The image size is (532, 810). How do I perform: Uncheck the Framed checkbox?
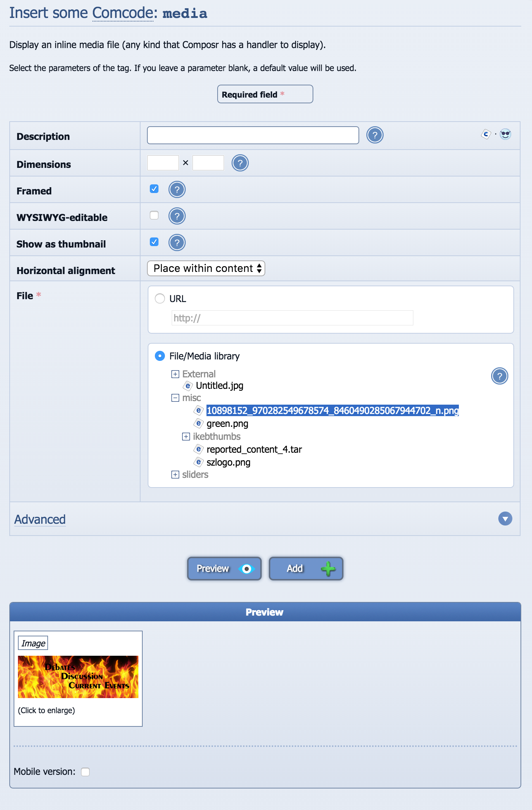point(154,189)
